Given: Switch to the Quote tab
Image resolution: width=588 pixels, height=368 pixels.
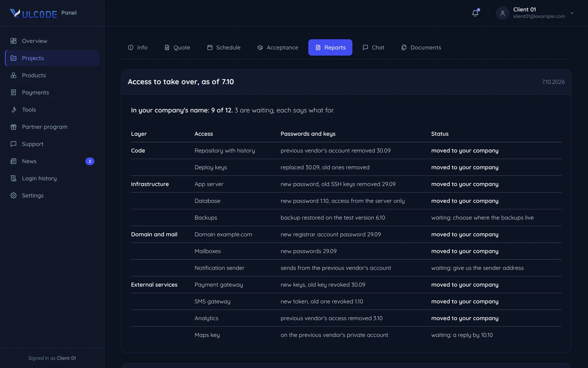Looking at the screenshot, I should (177, 47).
